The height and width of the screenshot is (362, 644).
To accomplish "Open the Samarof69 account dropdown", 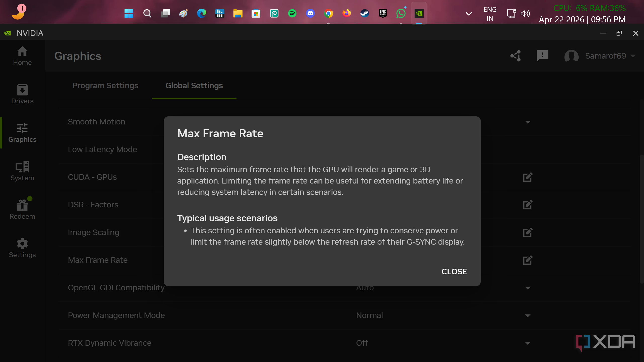I will 600,56.
